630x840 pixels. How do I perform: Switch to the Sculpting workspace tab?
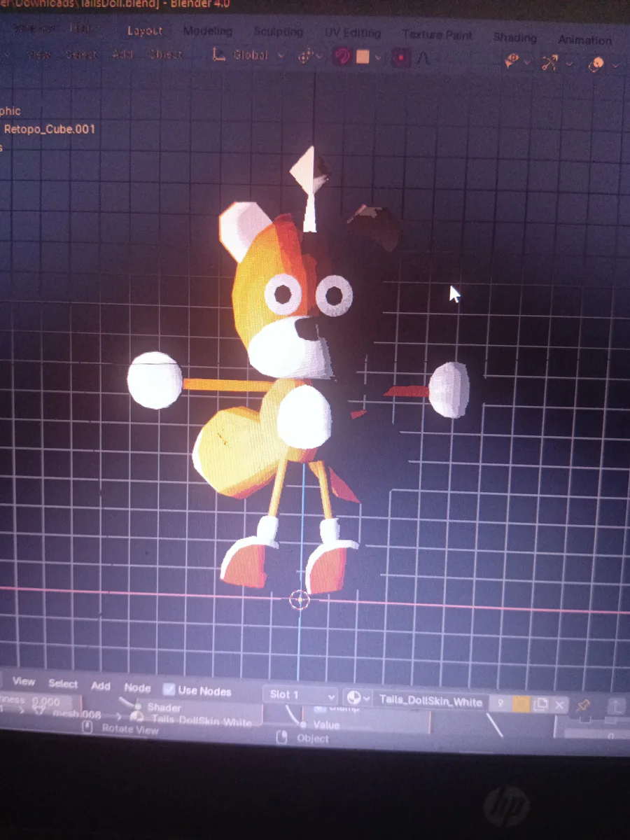pos(278,32)
